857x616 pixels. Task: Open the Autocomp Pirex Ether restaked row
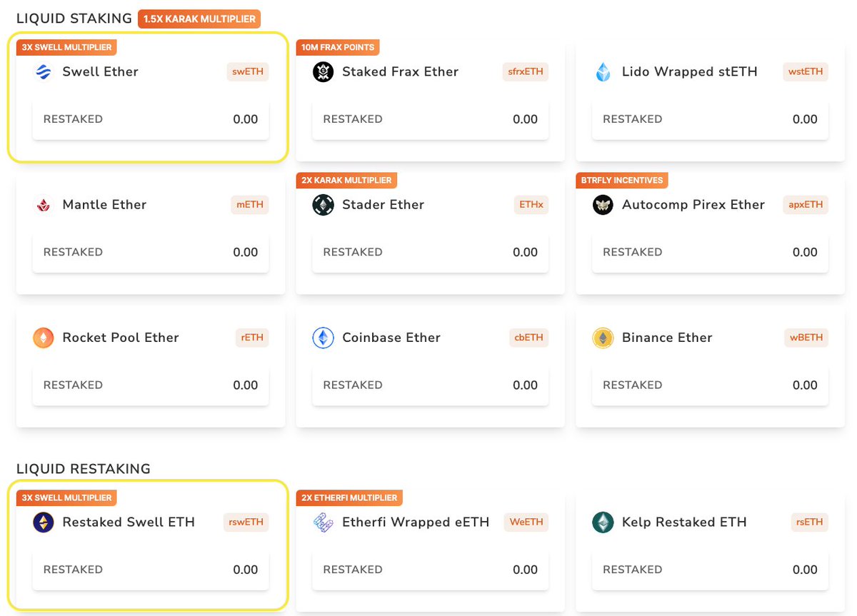click(711, 252)
